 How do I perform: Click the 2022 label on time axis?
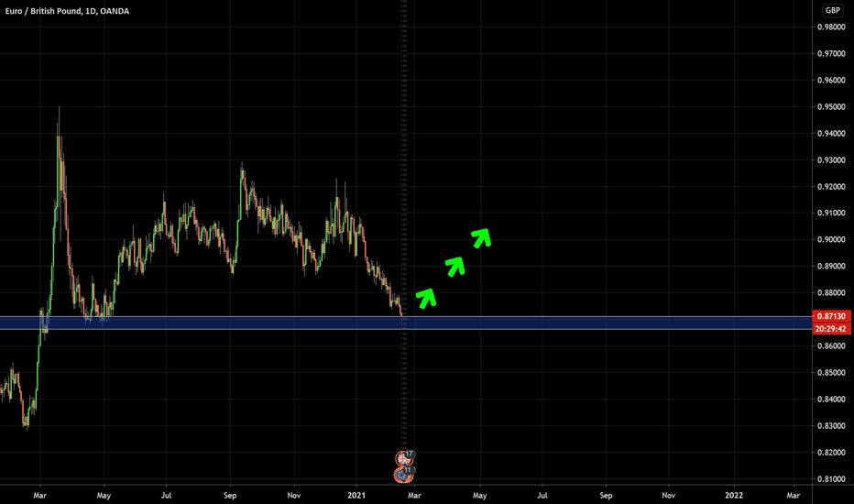(734, 495)
